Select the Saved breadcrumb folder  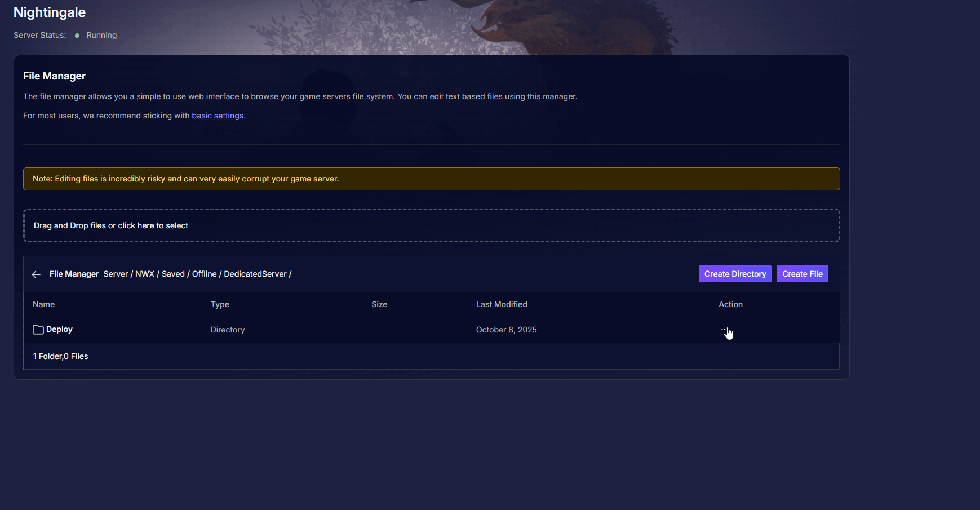[x=173, y=274]
